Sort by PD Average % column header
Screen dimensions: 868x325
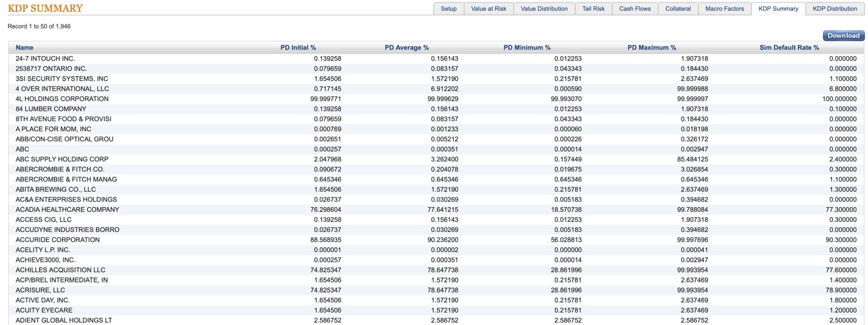(x=407, y=48)
